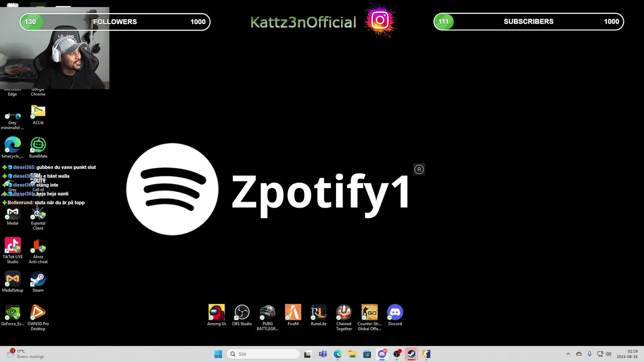Screen dimensions: 644x362
Task: Click the Subscribers progress bar
Action: tap(528, 22)
